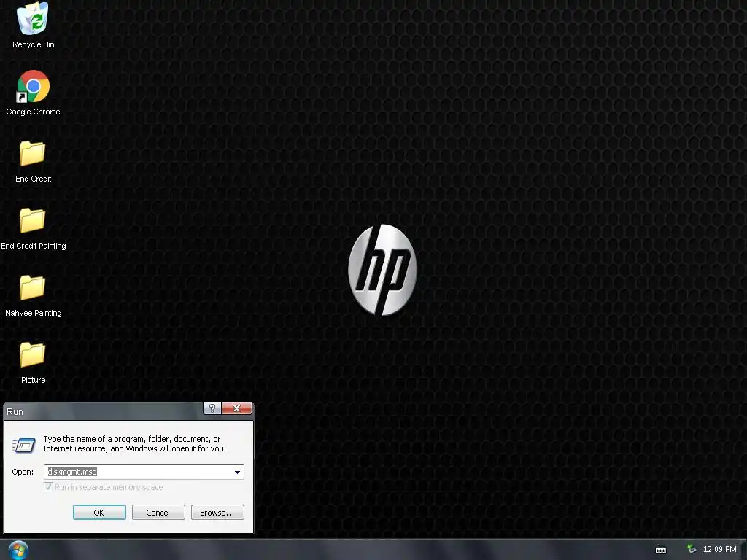This screenshot has height=560, width=747.
Task: Click the 12:09 PM clock
Action: click(719, 549)
